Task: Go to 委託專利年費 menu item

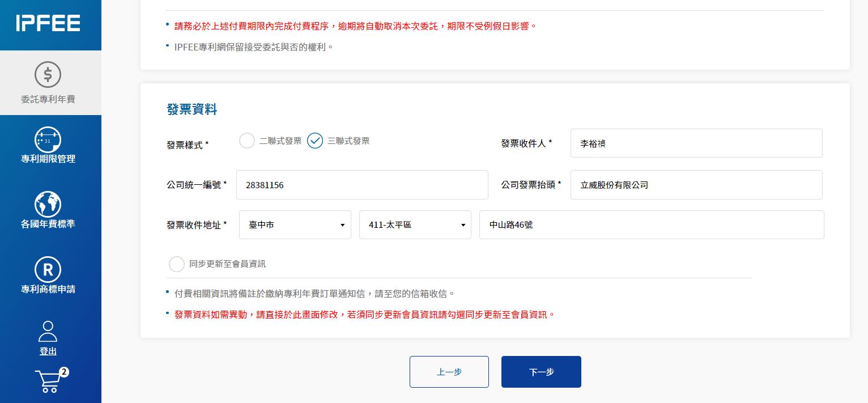Action: (x=48, y=99)
